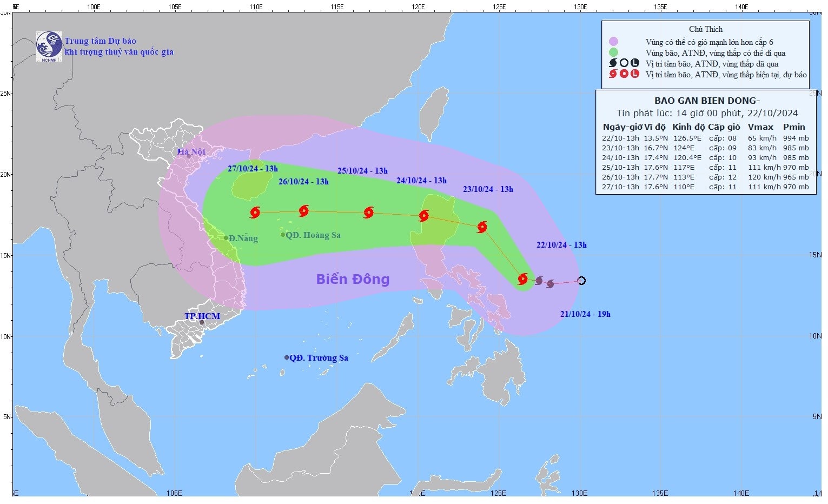
Task: Click the '25/10-13h' table row date
Action: pyautogui.click(x=621, y=168)
